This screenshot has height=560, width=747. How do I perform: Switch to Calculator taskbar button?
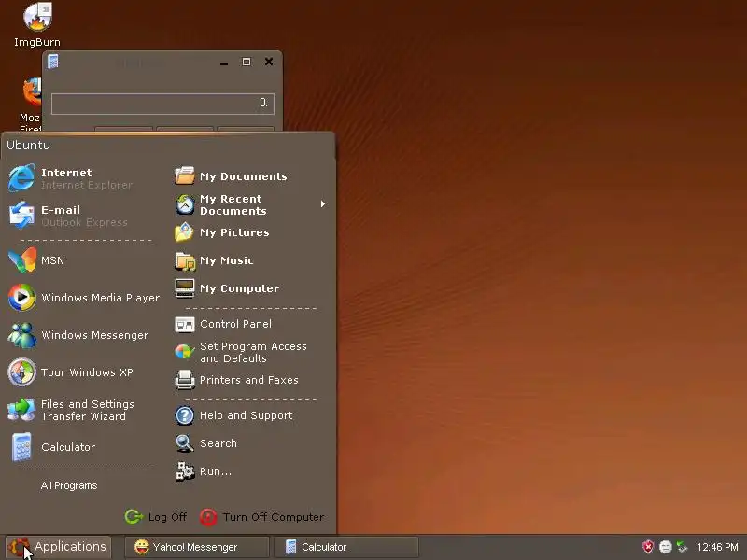(346, 547)
